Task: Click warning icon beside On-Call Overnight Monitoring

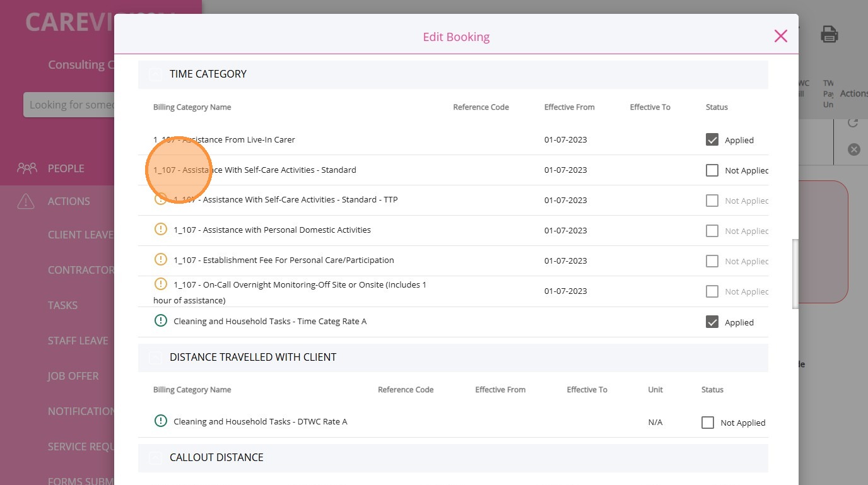Action: pyautogui.click(x=161, y=284)
